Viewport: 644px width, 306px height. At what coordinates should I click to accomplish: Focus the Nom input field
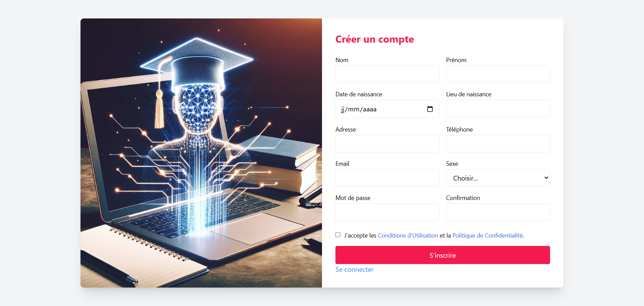coord(387,74)
